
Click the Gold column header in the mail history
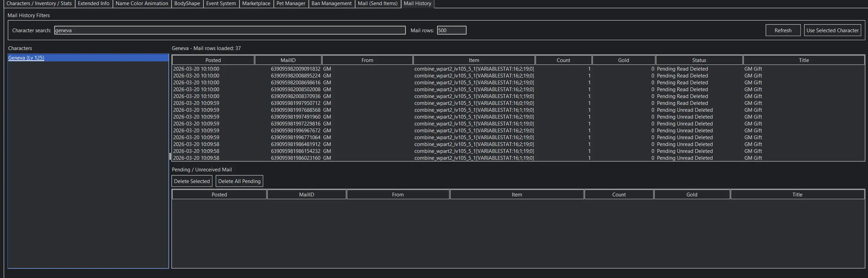pyautogui.click(x=624, y=60)
